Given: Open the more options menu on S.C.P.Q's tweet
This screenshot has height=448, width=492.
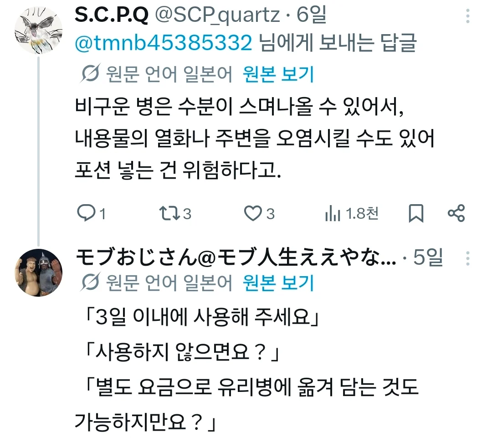Looking at the screenshot, I should [467, 16].
